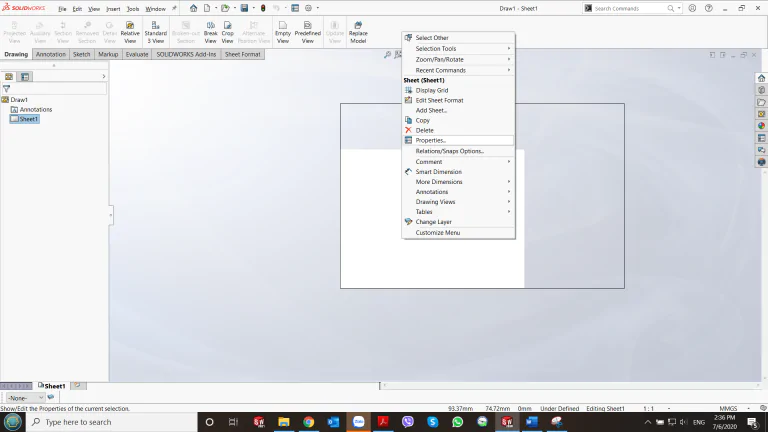Select Add Sheet... in context menu
Image resolution: width=768 pixels, height=432 pixels.
pos(458,110)
